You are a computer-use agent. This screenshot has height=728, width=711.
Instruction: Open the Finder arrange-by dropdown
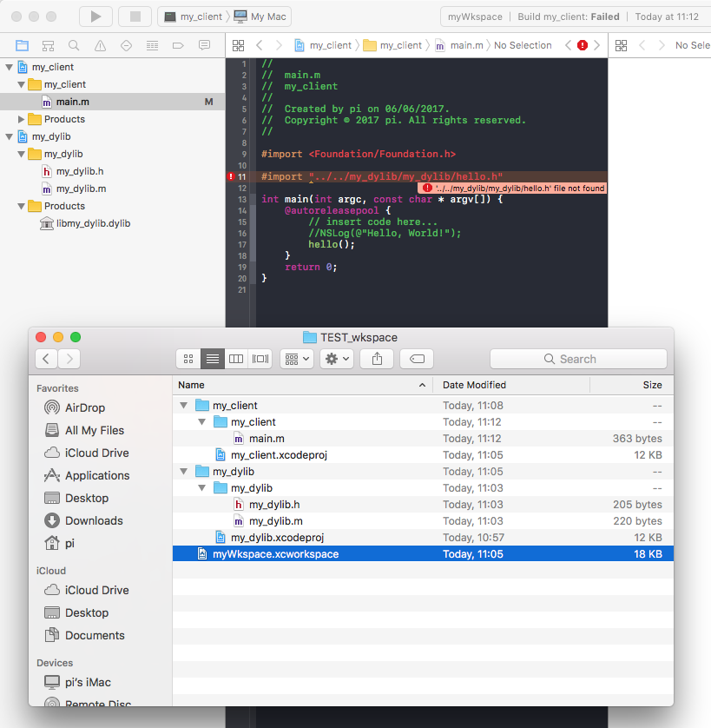point(297,359)
